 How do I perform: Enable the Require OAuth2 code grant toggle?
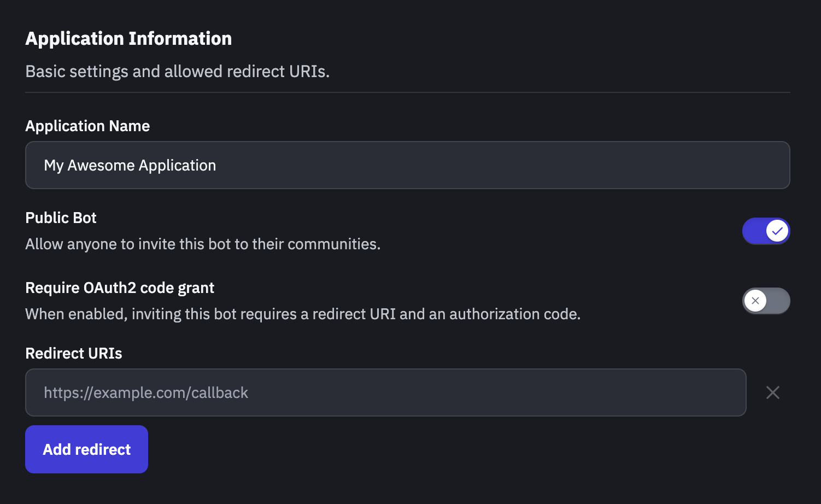coord(766,301)
